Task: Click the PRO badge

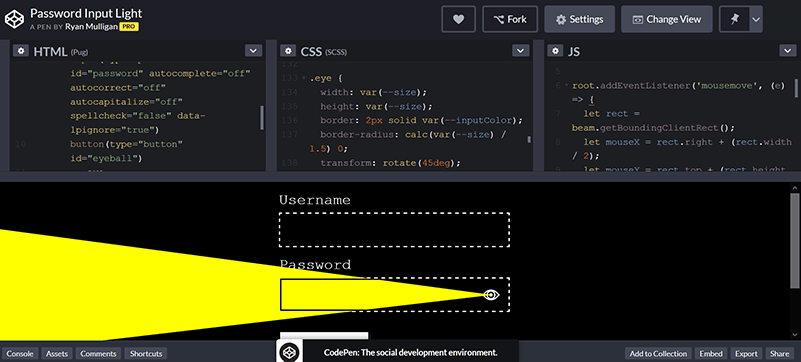Action: point(129,27)
